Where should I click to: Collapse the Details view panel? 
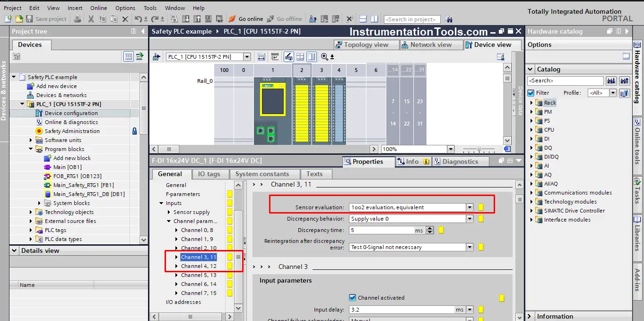[x=14, y=250]
